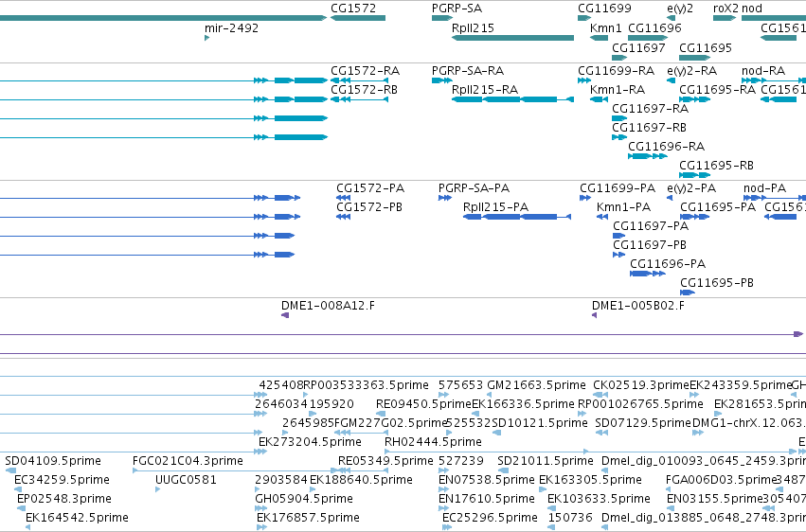Open the CG11697-PA protein feature
The width and height of the screenshot is (806, 532).
(x=618, y=237)
